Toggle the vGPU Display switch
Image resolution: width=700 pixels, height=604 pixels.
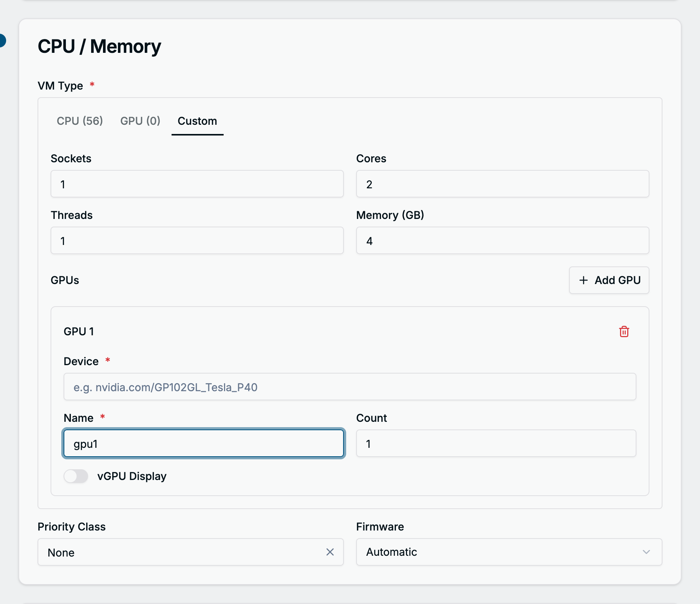click(x=76, y=476)
